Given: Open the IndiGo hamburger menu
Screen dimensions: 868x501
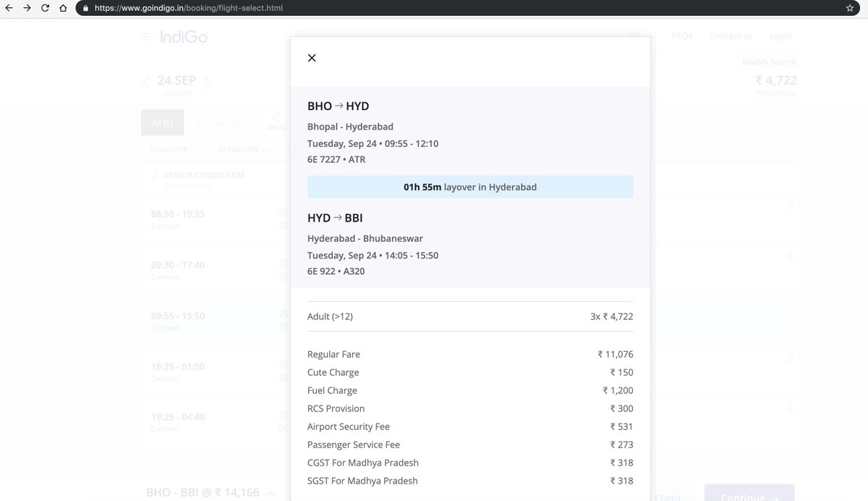Looking at the screenshot, I should (145, 36).
